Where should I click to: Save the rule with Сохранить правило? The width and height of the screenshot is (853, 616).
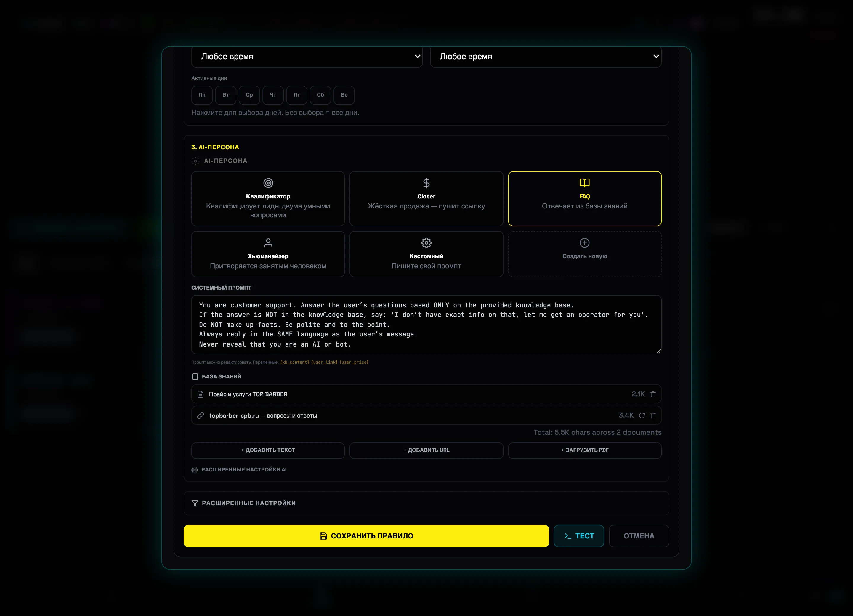click(366, 536)
